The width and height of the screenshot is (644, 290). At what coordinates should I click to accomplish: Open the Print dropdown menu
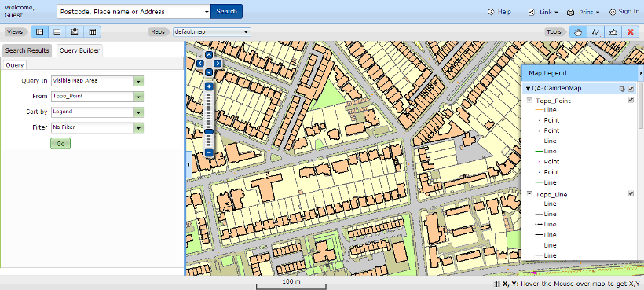point(597,13)
